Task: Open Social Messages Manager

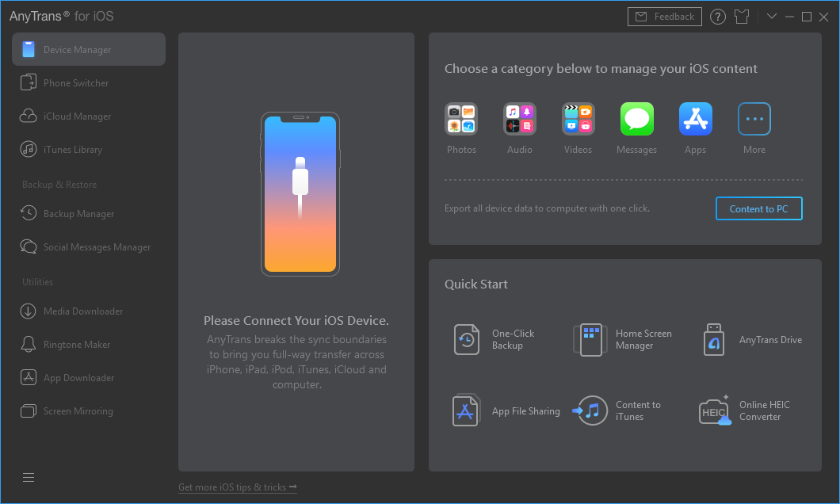Action: coord(89,247)
